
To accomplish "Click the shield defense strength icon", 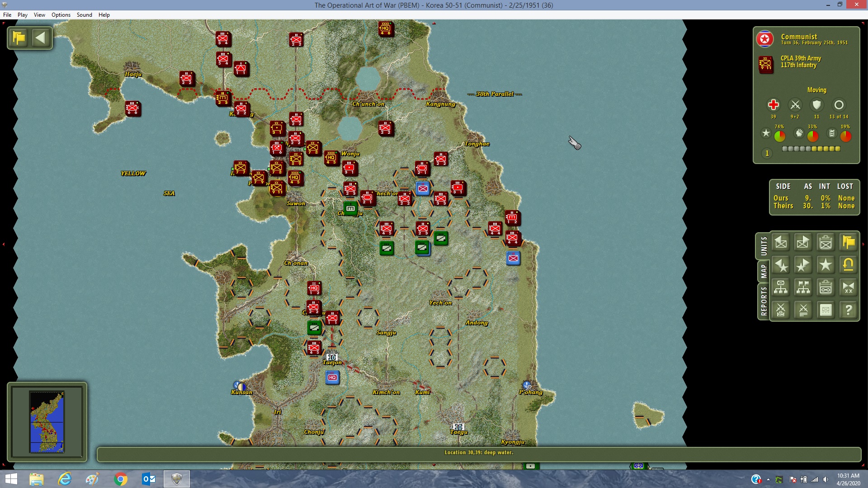I will 816,105.
